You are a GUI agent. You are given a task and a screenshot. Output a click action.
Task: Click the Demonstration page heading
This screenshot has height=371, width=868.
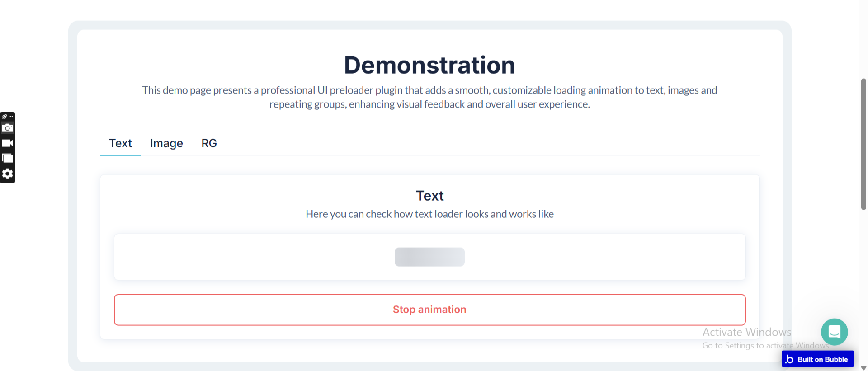(429, 65)
